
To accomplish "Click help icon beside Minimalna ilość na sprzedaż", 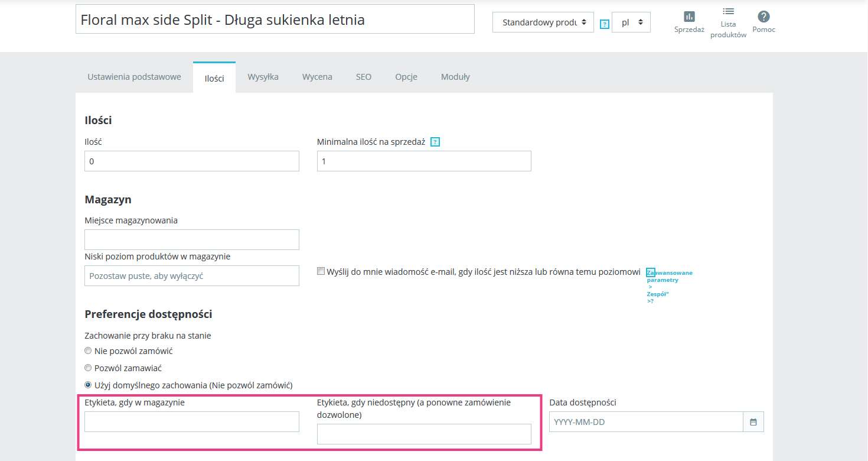I will point(435,142).
